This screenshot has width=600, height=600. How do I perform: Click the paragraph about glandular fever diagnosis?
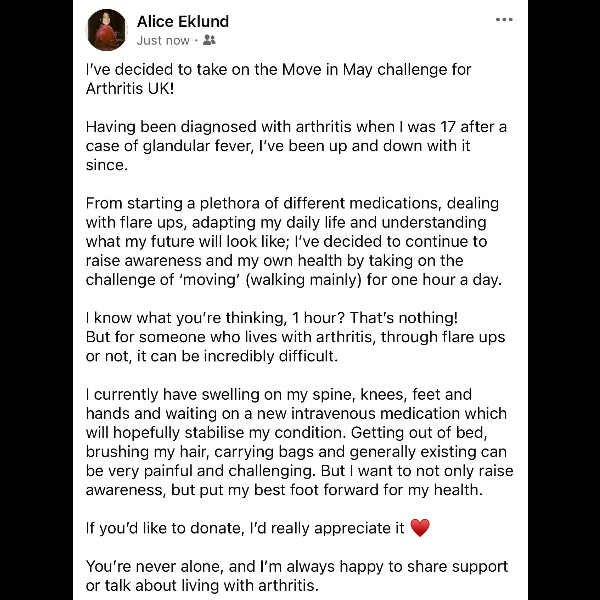click(295, 146)
